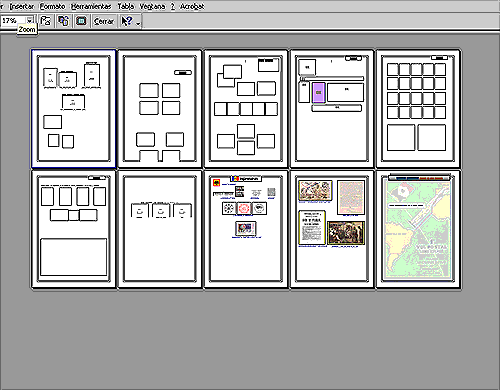Select the first page thumbnail with blue border
This screenshot has width=500, height=390.
[x=74, y=109]
